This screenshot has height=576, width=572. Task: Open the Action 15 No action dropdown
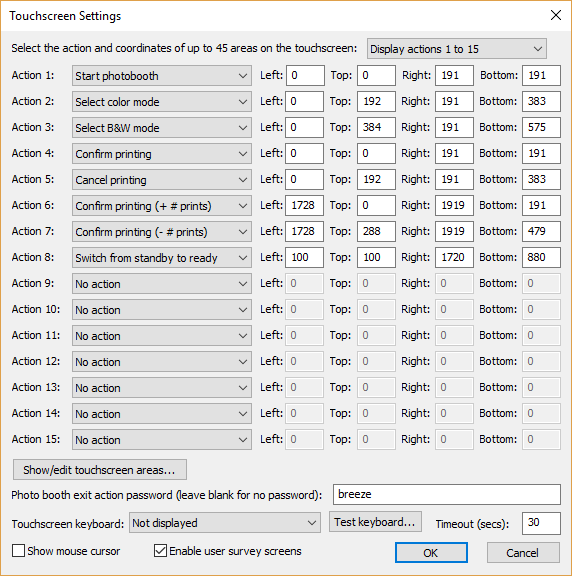click(162, 439)
